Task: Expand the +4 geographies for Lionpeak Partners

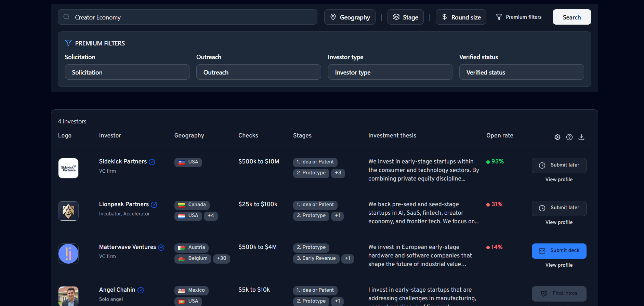Action: click(211, 216)
